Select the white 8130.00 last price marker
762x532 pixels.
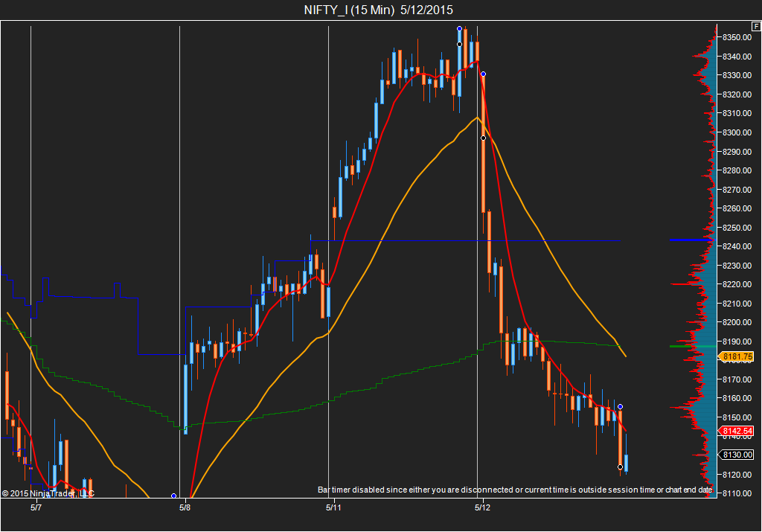736,455
